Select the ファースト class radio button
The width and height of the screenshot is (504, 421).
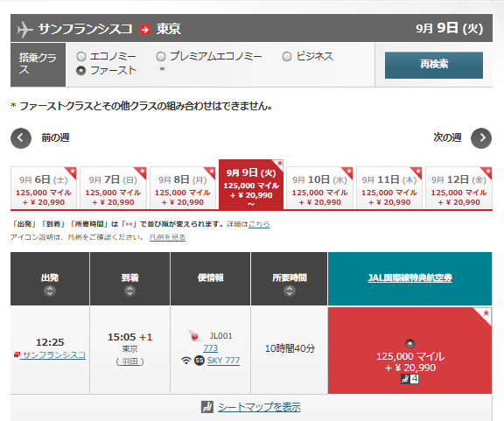click(81, 70)
